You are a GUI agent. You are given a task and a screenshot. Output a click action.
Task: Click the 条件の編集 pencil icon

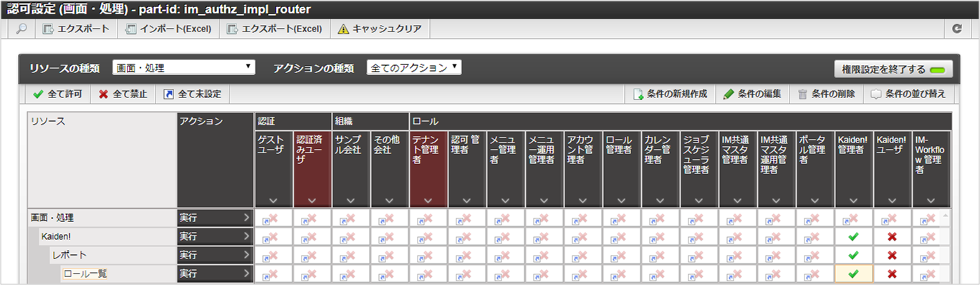click(x=729, y=94)
